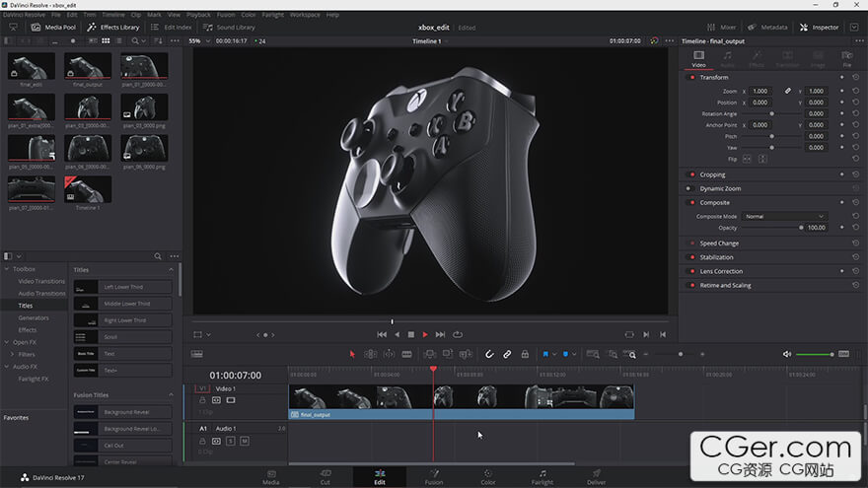868x488 pixels.
Task: Go to the Cut page
Action: (x=325, y=477)
